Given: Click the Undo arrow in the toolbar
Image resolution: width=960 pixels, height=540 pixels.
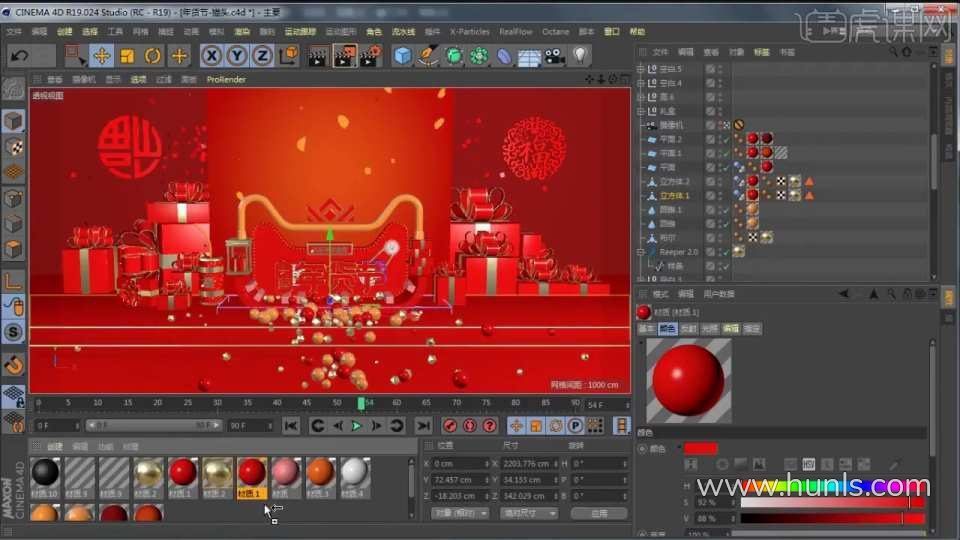Looking at the screenshot, I should point(19,56).
